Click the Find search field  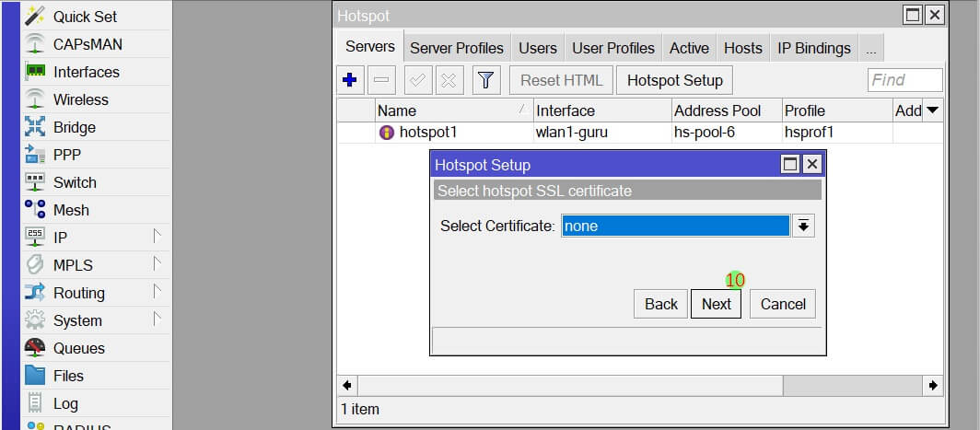point(904,80)
